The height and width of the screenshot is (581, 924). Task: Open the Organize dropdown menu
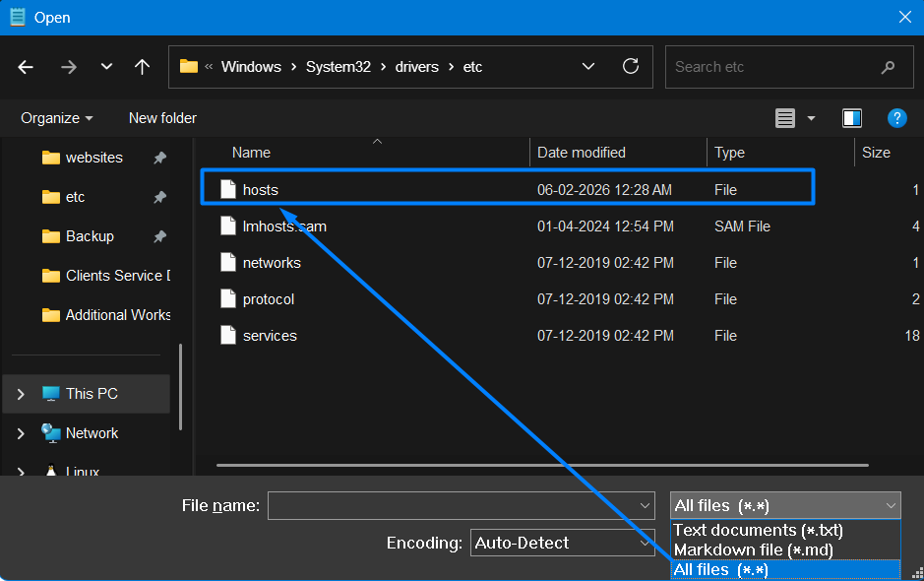(x=55, y=117)
